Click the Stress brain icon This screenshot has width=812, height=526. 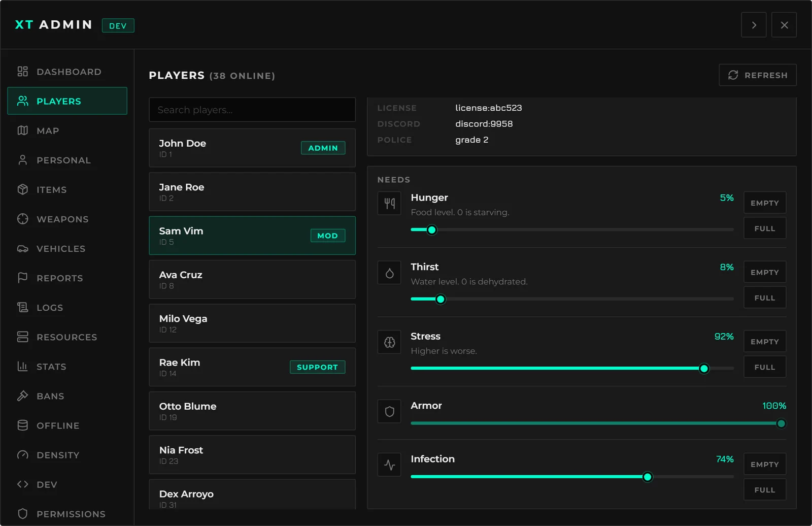click(389, 342)
